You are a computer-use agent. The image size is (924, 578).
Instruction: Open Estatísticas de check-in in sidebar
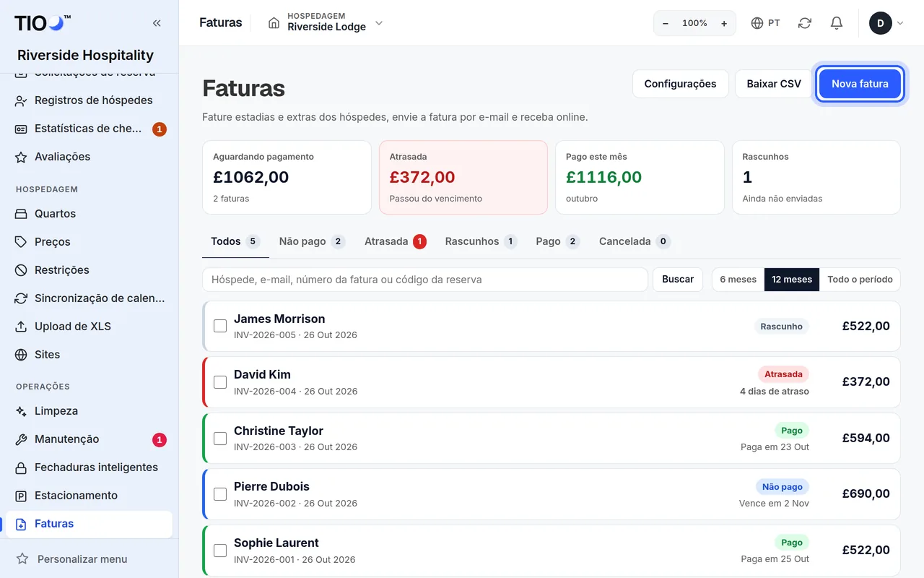[89, 129]
